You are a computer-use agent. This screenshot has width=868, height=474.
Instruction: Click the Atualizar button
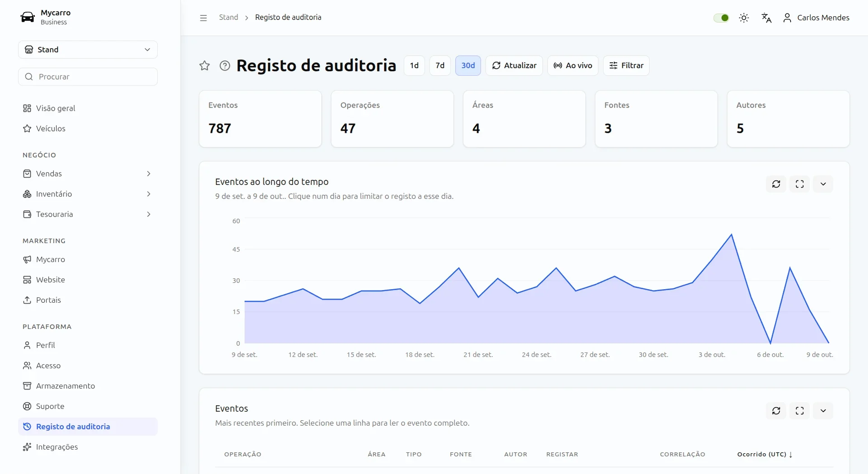click(514, 66)
